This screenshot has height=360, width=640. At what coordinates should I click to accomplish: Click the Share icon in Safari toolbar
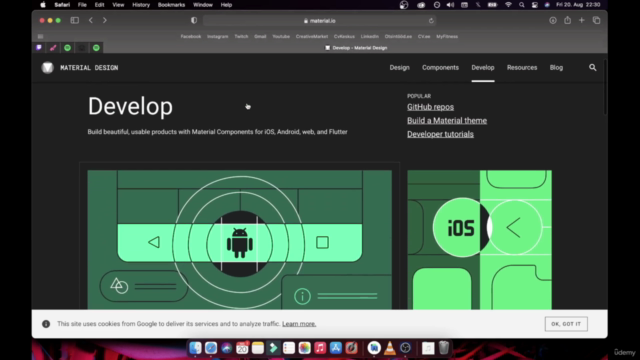[x=567, y=20]
